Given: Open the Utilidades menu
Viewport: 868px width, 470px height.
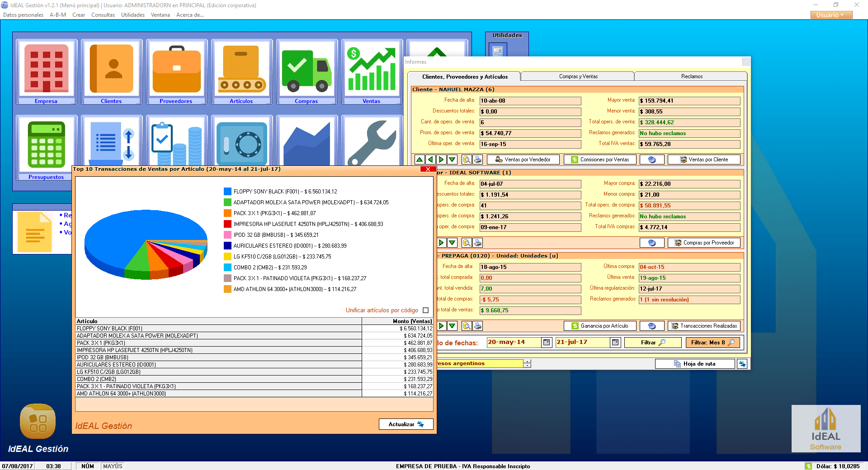Looking at the screenshot, I should 133,15.
